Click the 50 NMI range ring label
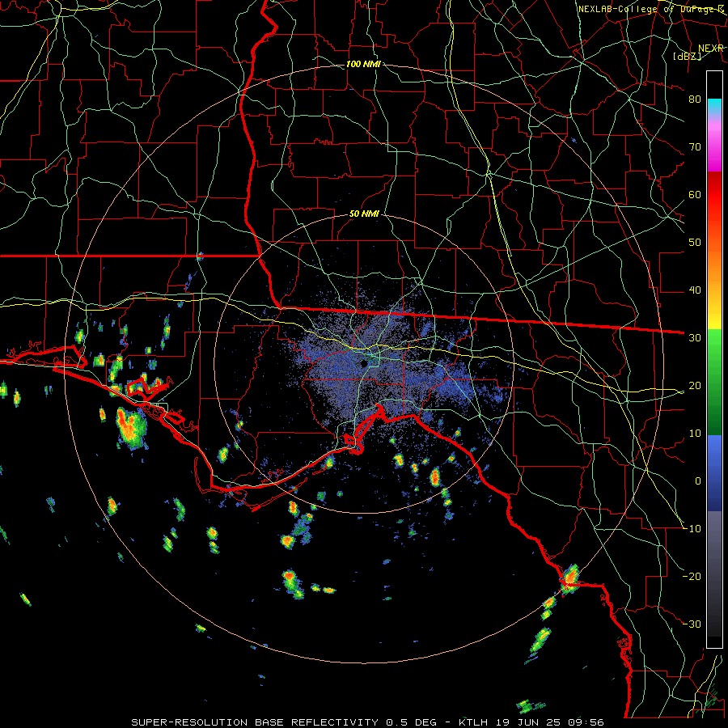 [364, 214]
